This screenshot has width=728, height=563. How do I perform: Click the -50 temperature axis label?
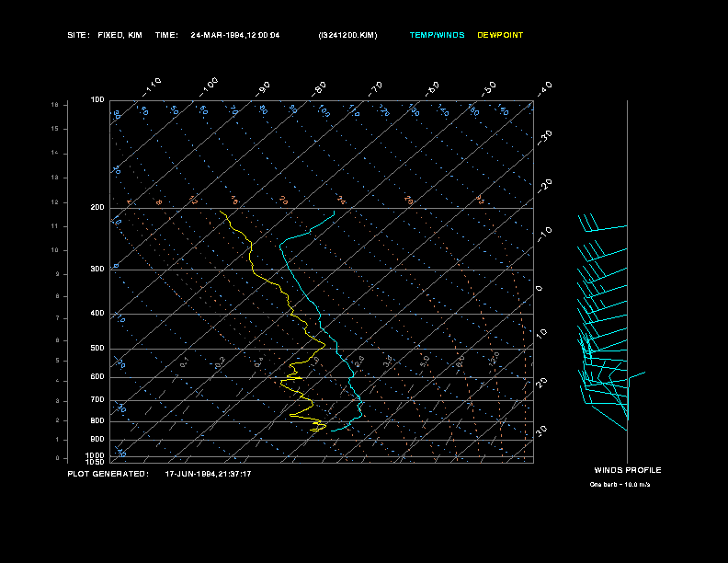[489, 89]
